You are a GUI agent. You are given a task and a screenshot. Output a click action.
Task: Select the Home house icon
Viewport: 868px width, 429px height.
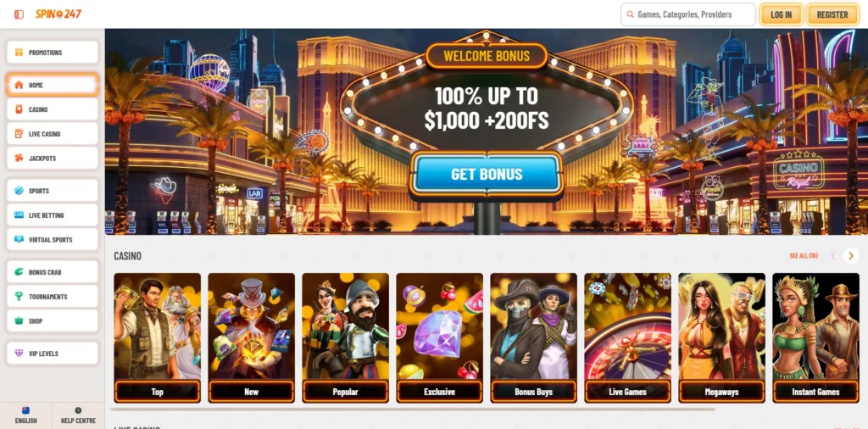(x=19, y=86)
